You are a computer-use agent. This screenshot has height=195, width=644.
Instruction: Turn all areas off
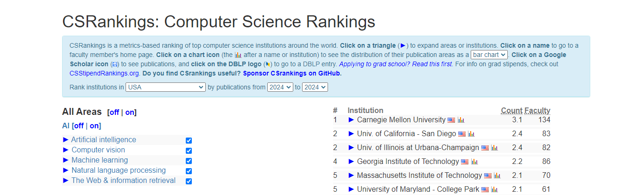coord(114,112)
